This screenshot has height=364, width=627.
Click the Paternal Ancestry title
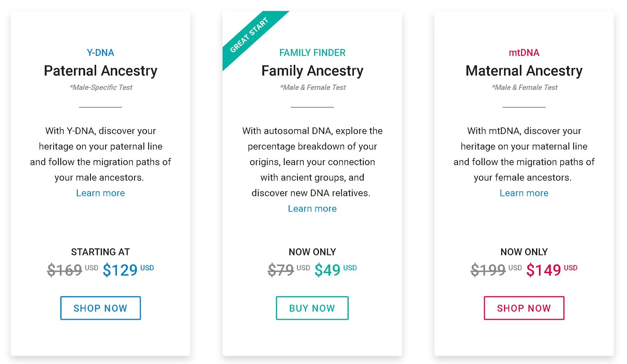pos(100,71)
